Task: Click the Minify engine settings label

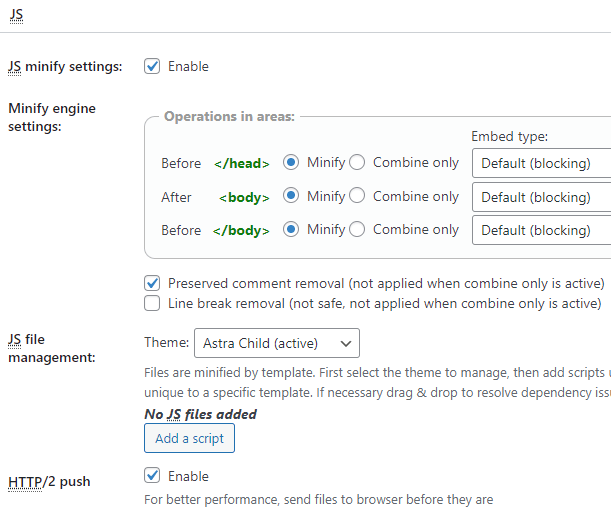Action: coord(51,117)
